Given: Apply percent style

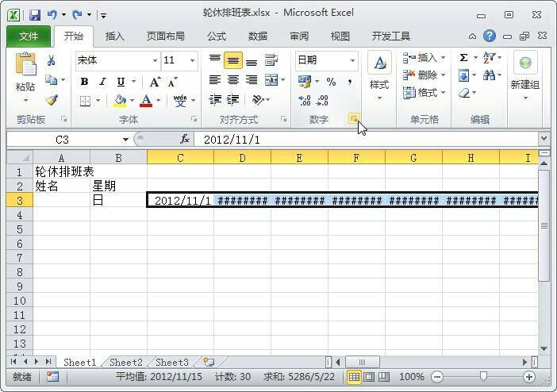Looking at the screenshot, I should click(331, 82).
